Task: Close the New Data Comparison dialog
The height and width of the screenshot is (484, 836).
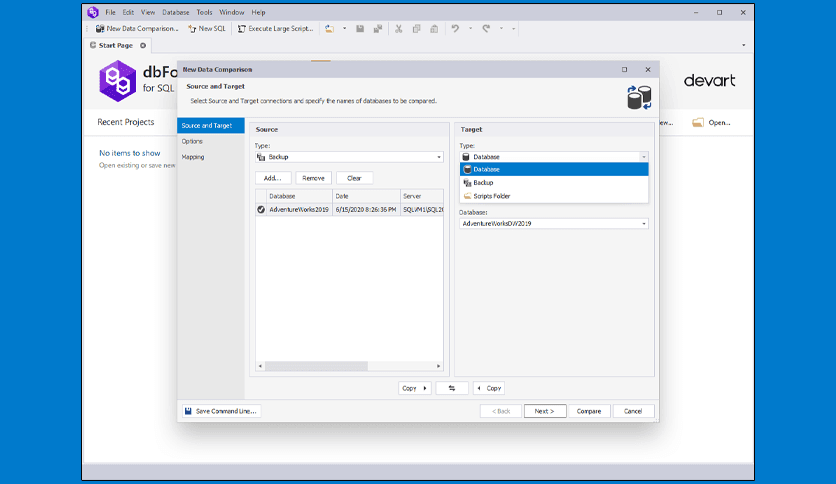Action: [648, 70]
